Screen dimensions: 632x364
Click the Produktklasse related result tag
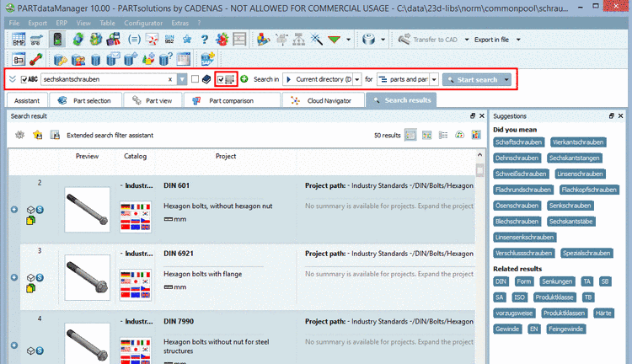pos(554,297)
